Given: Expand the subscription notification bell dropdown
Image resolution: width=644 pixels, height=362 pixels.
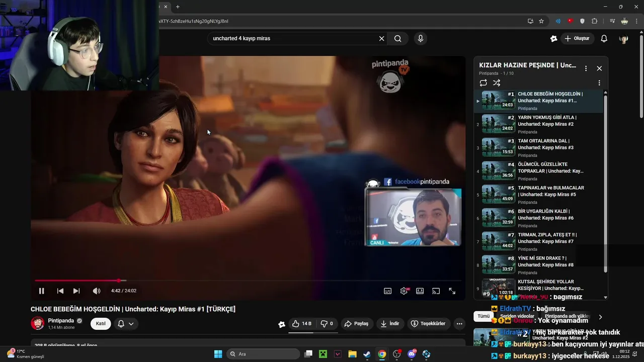Looking at the screenshot, I should 126,324.
